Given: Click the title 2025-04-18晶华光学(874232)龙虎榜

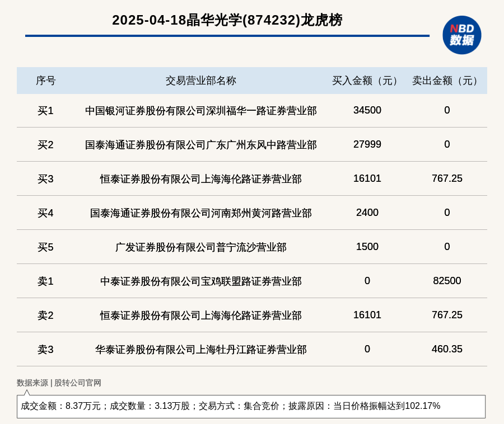Looking at the screenshot, I should (227, 20).
